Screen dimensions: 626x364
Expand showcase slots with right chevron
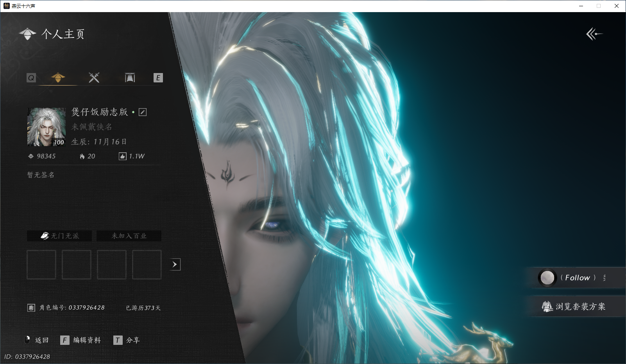click(x=175, y=264)
